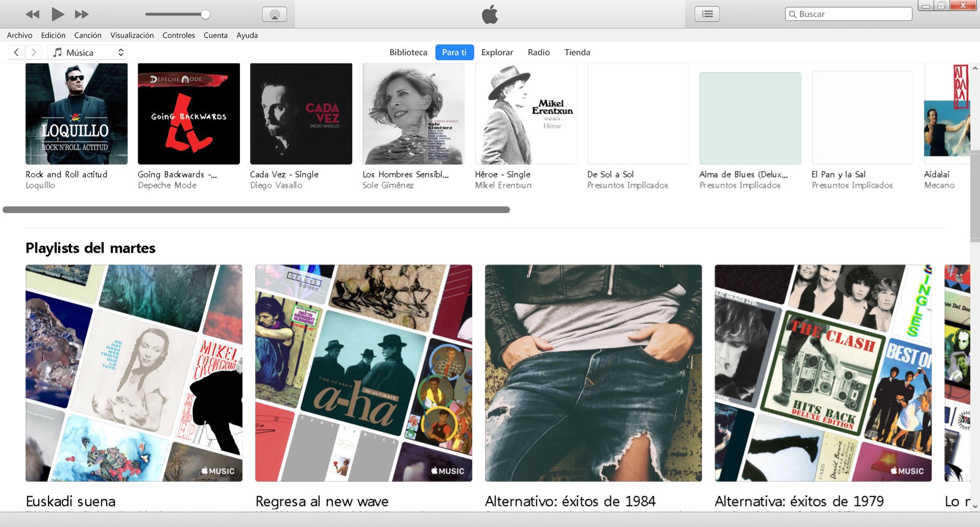Open Depeche Mode Going Backwards album cover
Viewport: 980px width, 527px height.
189,114
